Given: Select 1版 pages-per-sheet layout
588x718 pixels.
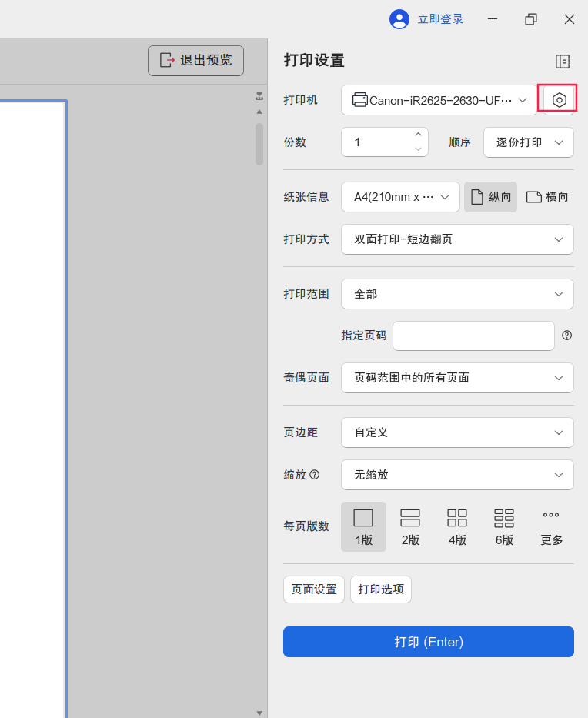Looking at the screenshot, I should 363,526.
